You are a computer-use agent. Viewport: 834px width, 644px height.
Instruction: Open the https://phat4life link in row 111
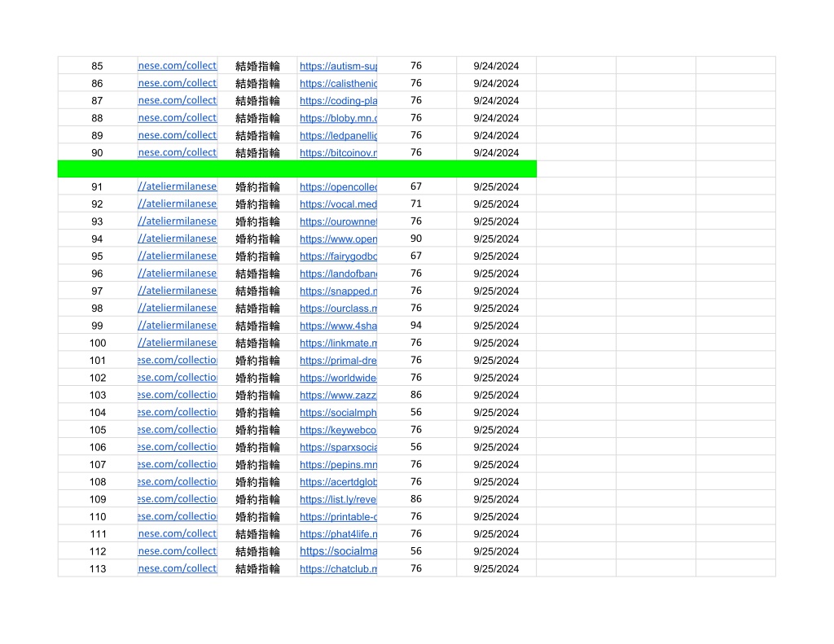coord(338,534)
